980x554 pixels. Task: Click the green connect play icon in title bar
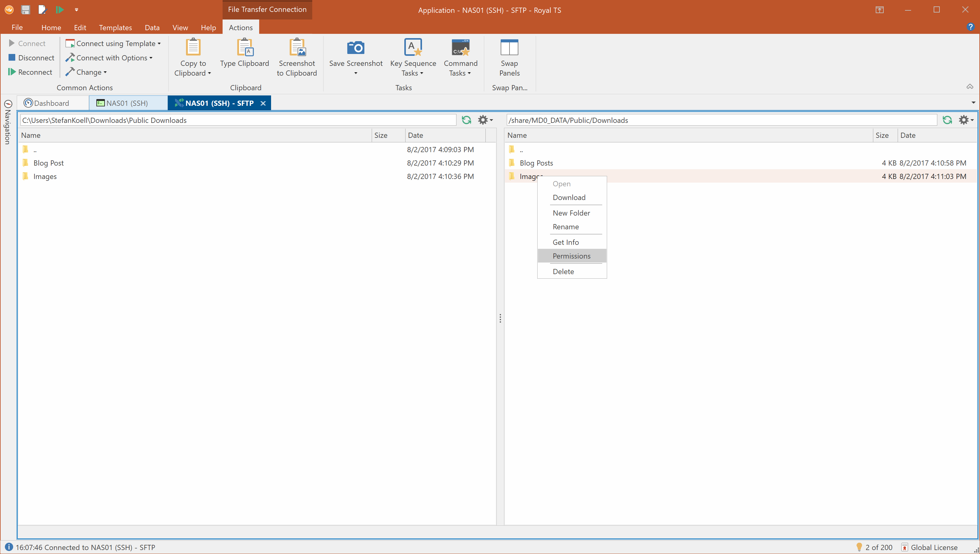(x=59, y=9)
